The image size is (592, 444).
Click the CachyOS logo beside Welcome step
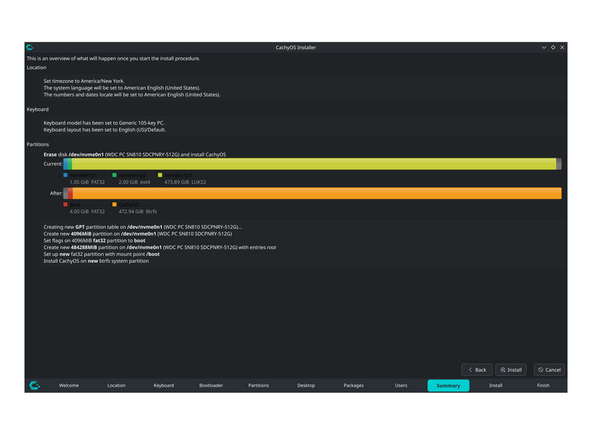[35, 385]
